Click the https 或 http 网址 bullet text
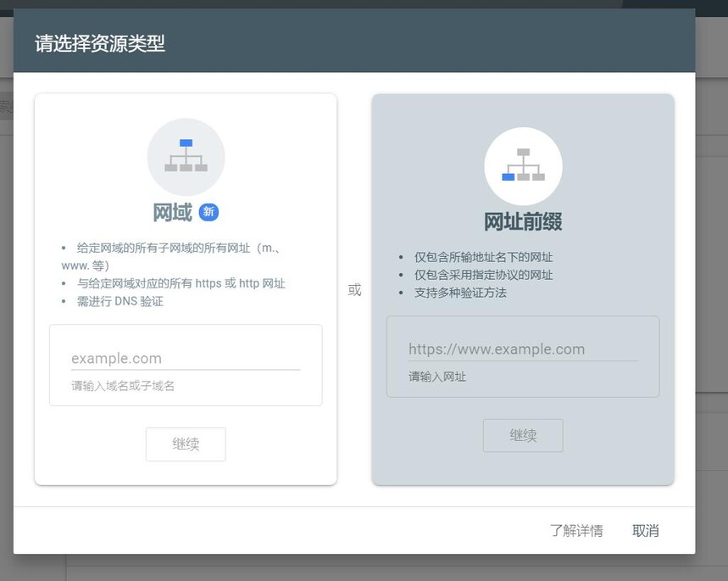The height and width of the screenshot is (581, 728). pos(181,283)
